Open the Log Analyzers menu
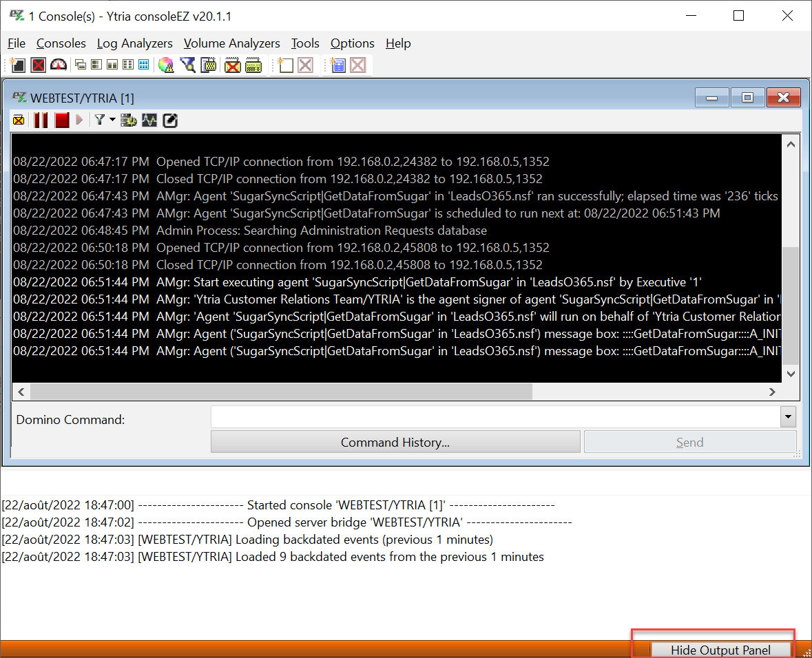 coord(134,43)
